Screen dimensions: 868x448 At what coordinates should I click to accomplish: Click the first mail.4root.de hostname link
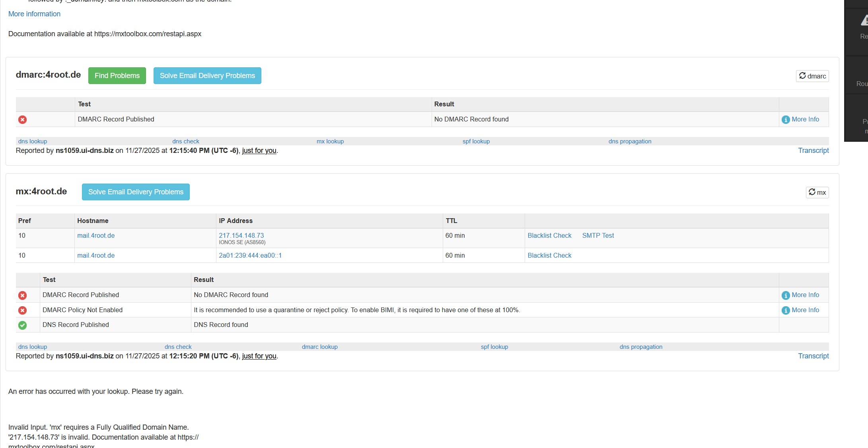click(x=96, y=235)
